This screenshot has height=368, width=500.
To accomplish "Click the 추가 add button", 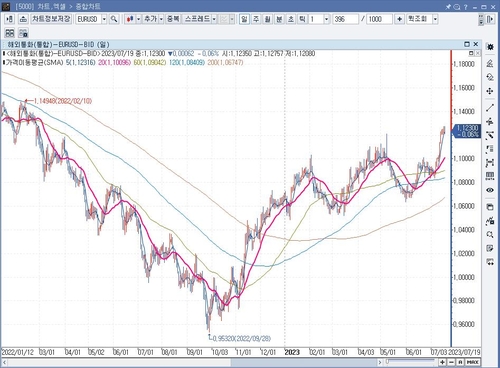I will (x=150, y=19).
